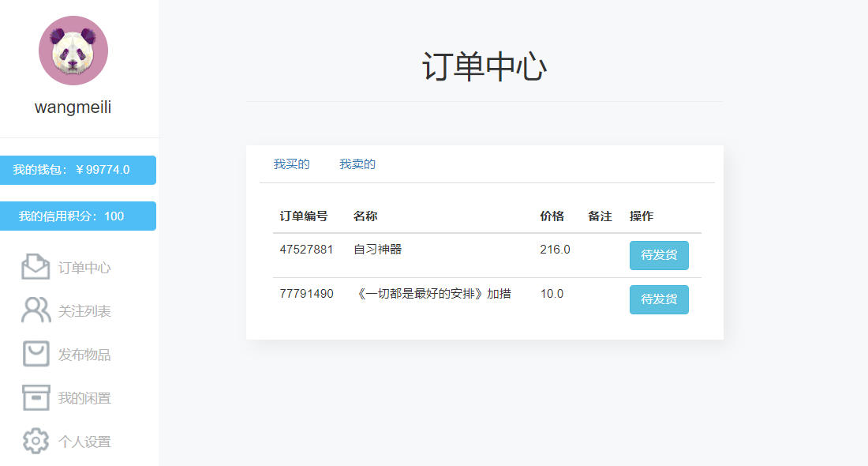Viewport: 868px width, 466px height.
Task: Switch to the 我卖的 tab
Action: [x=357, y=164]
